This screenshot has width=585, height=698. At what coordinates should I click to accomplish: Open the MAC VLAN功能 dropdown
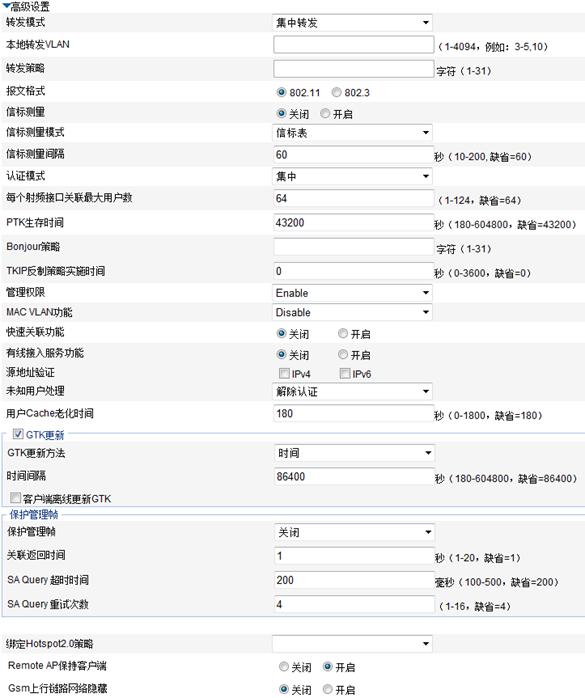click(x=352, y=312)
